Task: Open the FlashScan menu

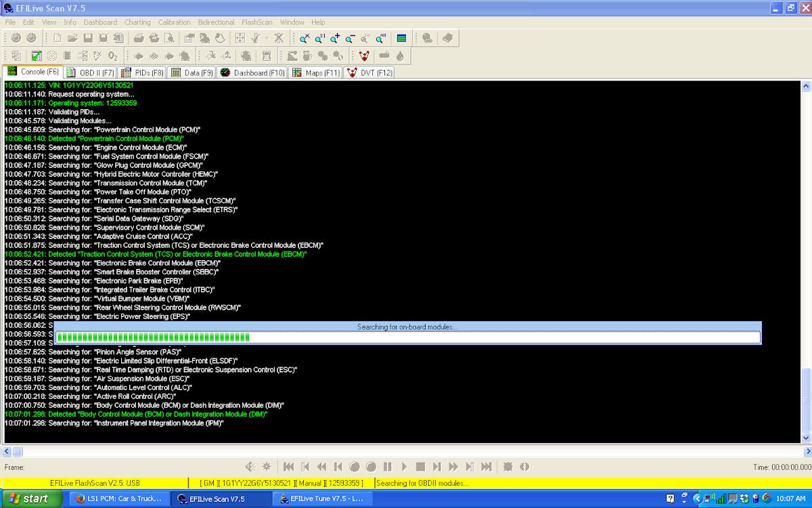Action: coord(256,22)
